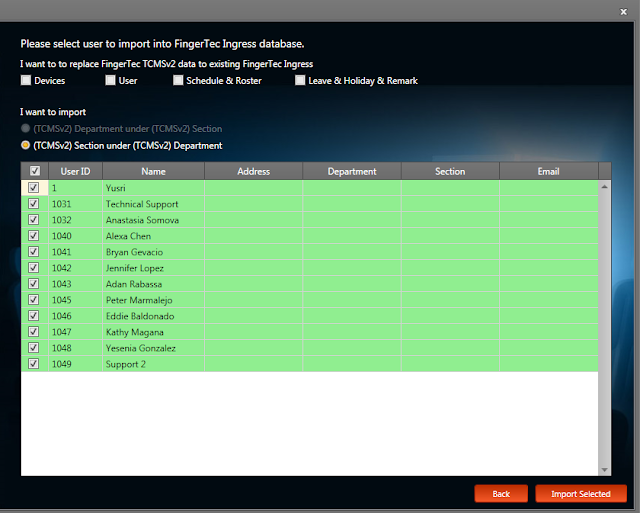Click the scrollbar up arrow
This screenshot has height=513, width=640.
point(604,187)
